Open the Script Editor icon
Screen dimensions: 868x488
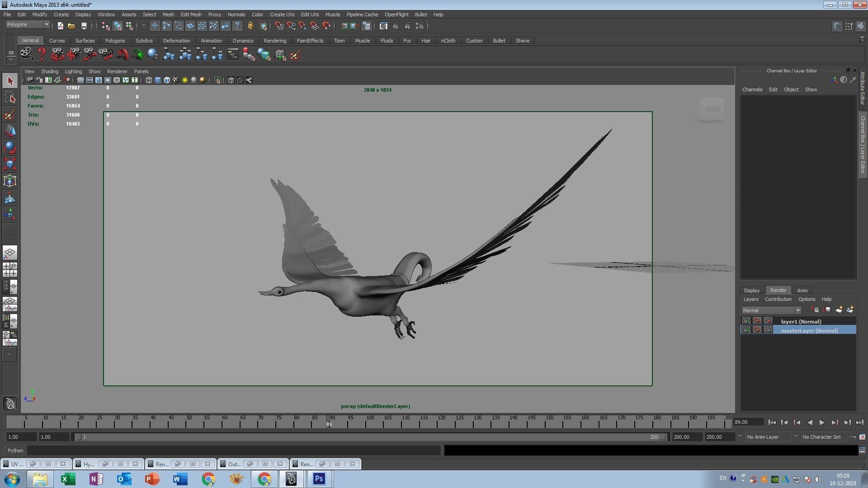coord(862,450)
